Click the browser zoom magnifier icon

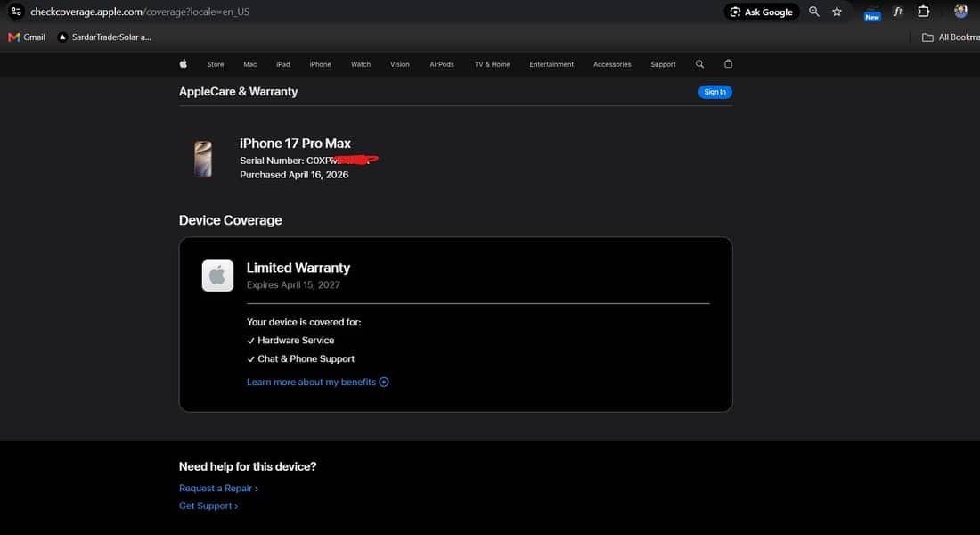point(813,12)
